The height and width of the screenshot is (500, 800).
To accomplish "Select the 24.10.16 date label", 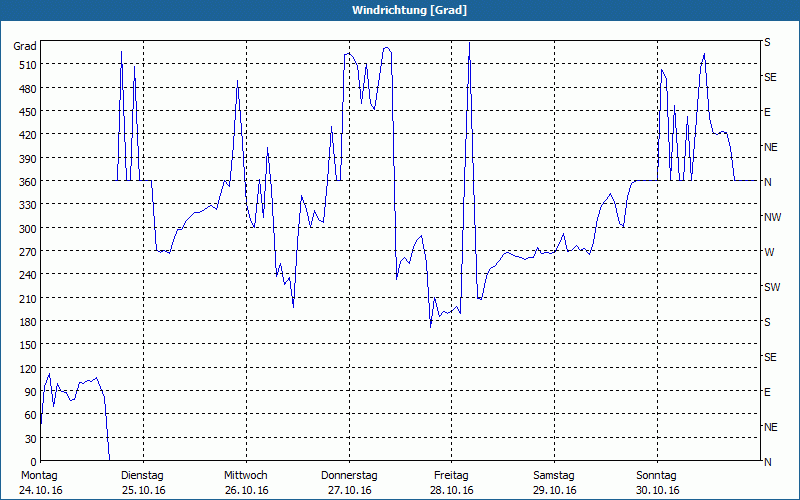I will tap(41, 490).
